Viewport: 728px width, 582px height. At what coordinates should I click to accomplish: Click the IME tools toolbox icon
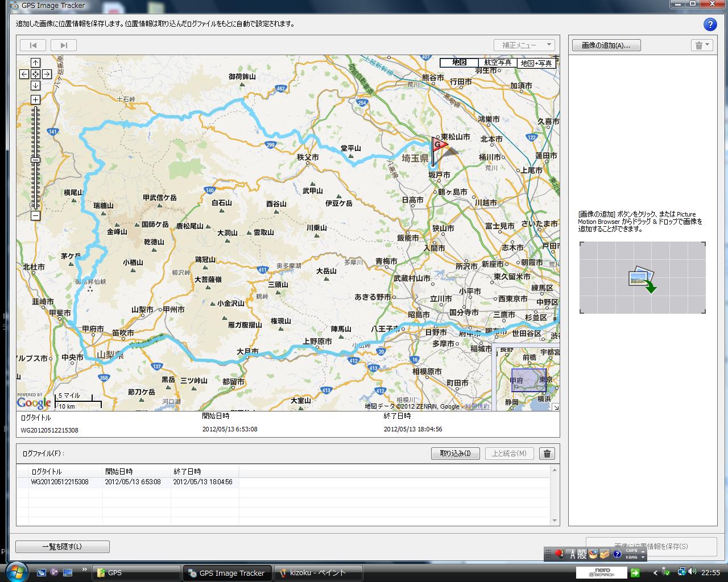(604, 555)
